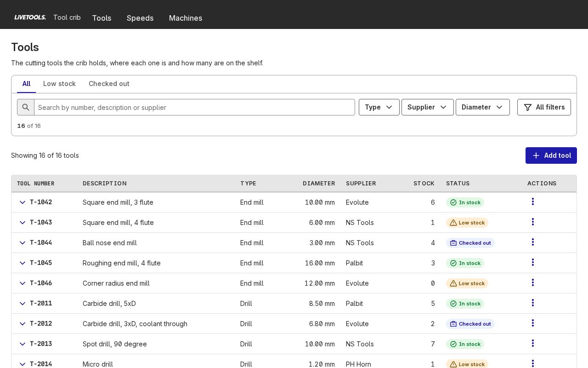Expand row T-2013 details

pyautogui.click(x=23, y=344)
